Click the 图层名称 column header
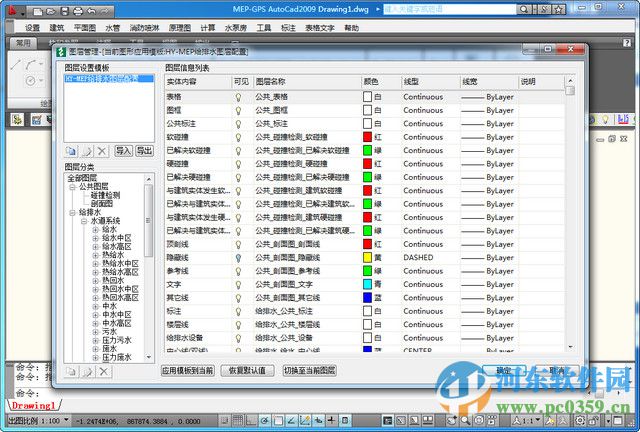 [x=307, y=82]
